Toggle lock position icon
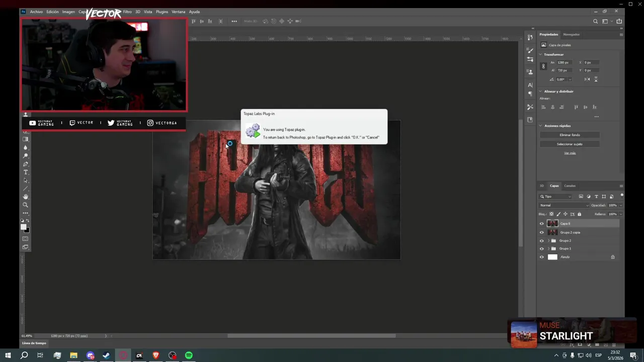The height and width of the screenshot is (362, 644). pos(566,214)
